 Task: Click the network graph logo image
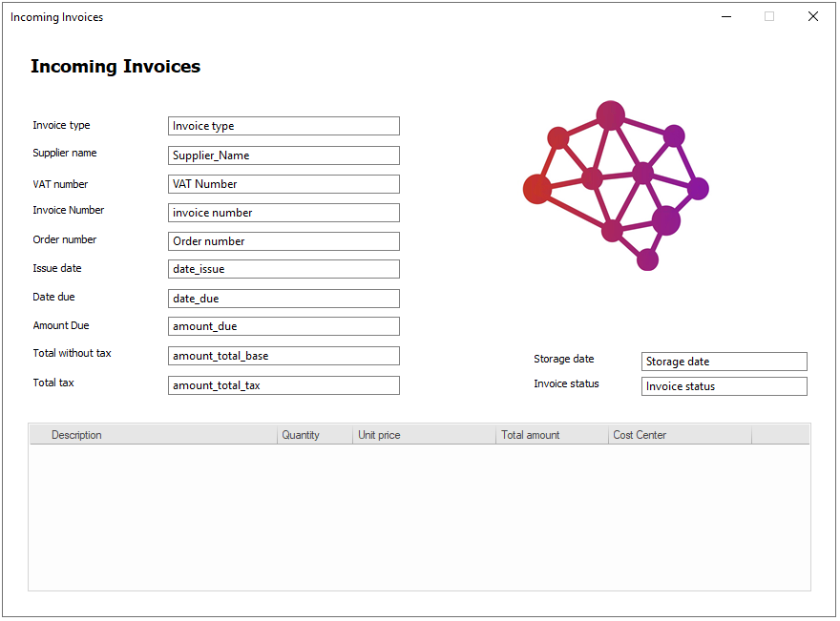tap(616, 186)
